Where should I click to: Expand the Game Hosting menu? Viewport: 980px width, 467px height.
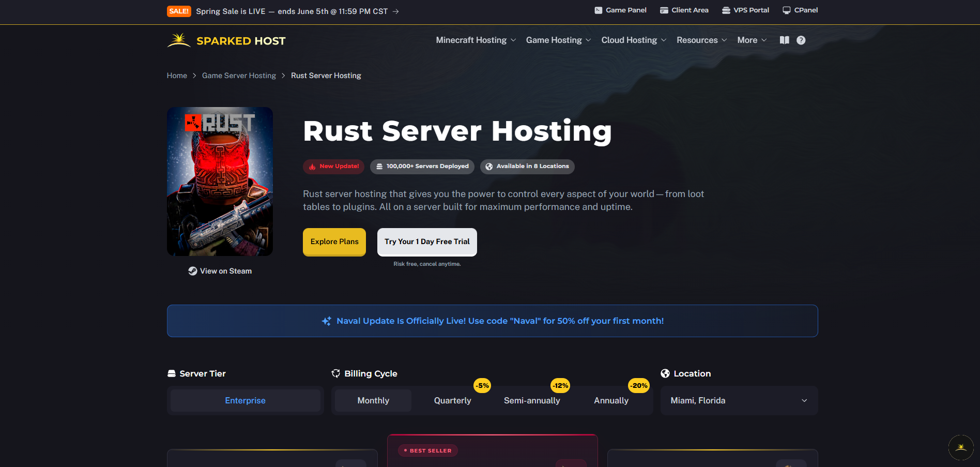tap(559, 40)
